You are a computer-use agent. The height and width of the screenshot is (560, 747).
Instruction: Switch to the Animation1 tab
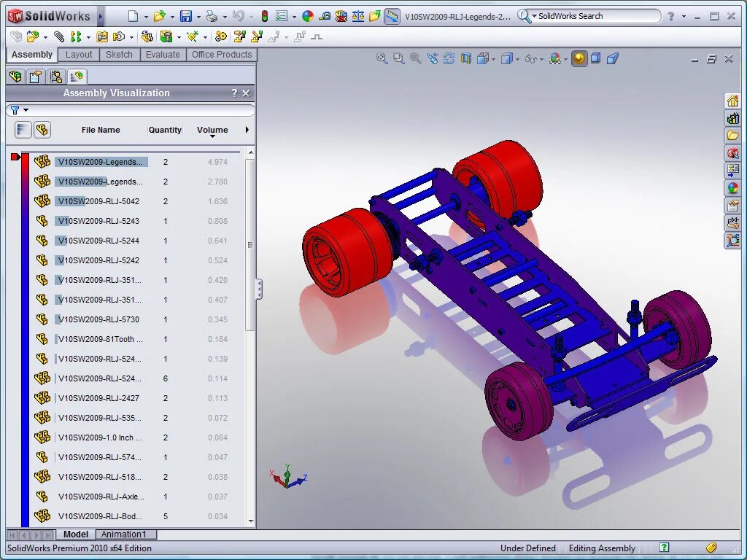coord(124,534)
